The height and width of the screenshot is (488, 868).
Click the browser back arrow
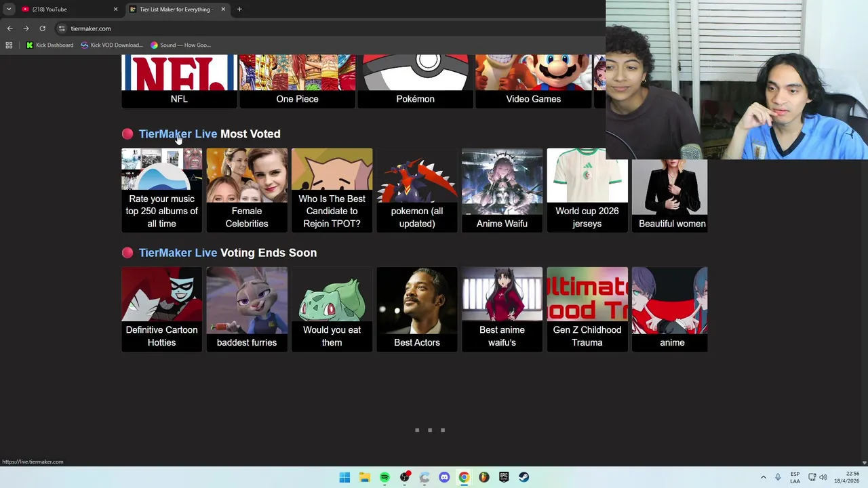[x=9, y=28]
